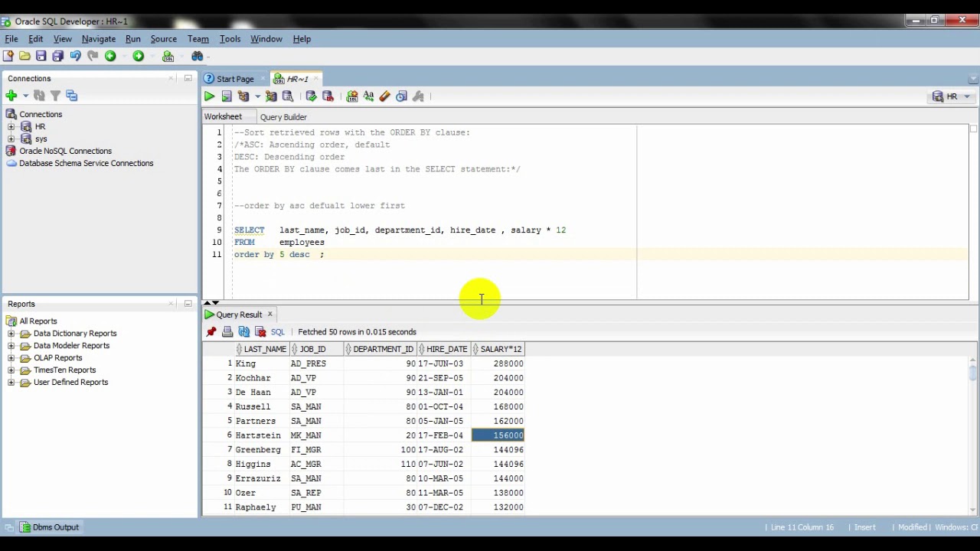
Task: Run Statement with the green play icon
Action: tap(209, 96)
